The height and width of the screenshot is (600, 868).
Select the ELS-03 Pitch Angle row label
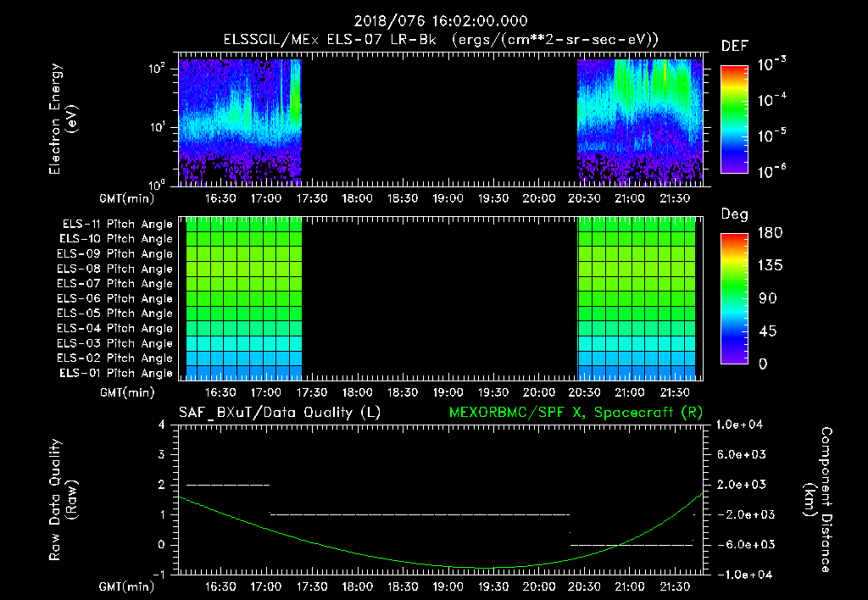point(114,344)
